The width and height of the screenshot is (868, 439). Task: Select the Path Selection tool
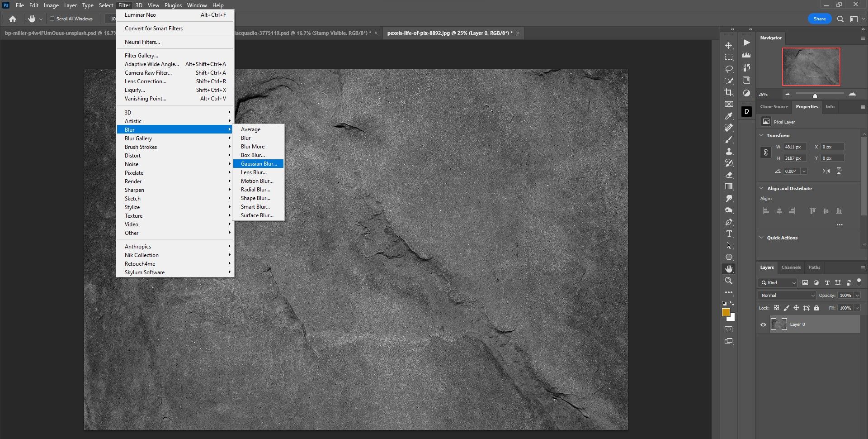pyautogui.click(x=729, y=245)
